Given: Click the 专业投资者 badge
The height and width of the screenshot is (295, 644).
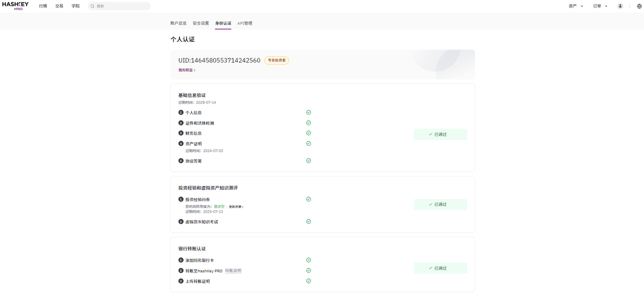Looking at the screenshot, I should point(277,60).
